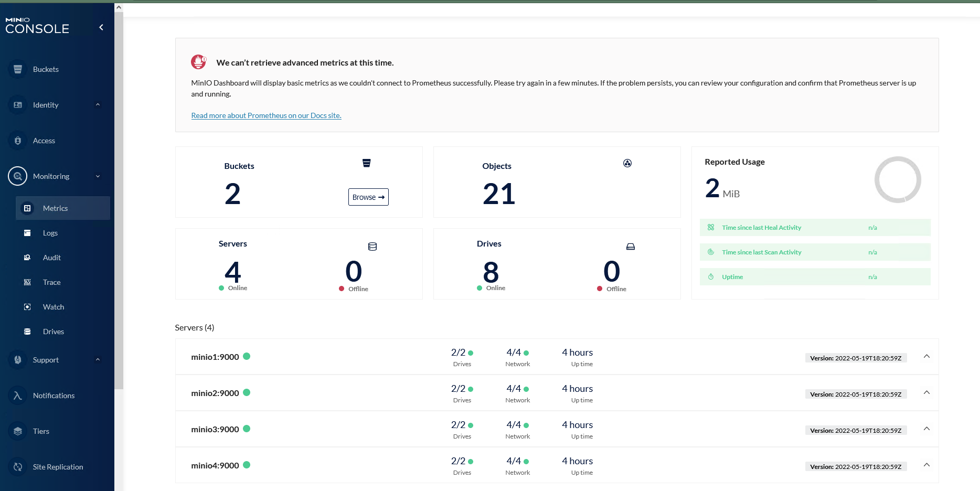Click the sidebar vertical scrollbar

119,199
